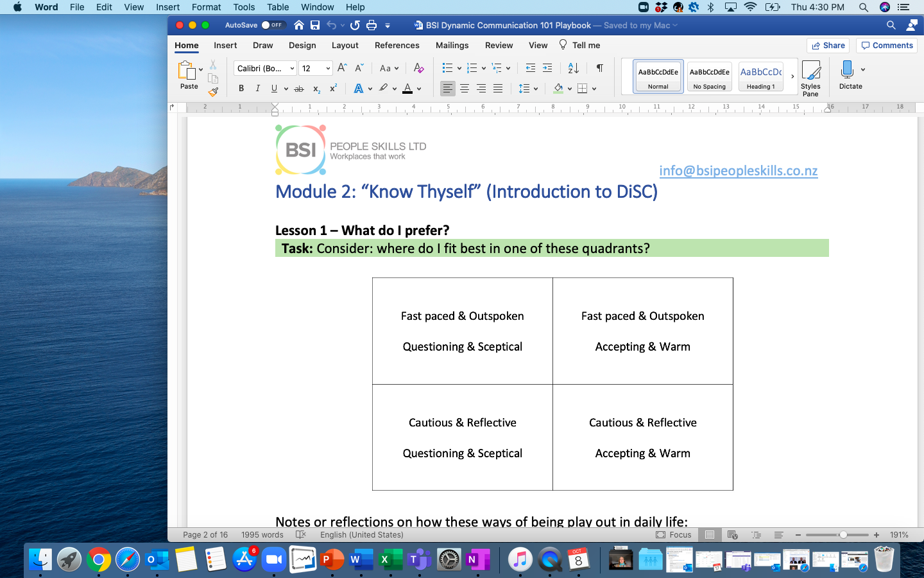Image resolution: width=924 pixels, height=578 pixels.
Task: Click Tell me search box
Action: 579,45
